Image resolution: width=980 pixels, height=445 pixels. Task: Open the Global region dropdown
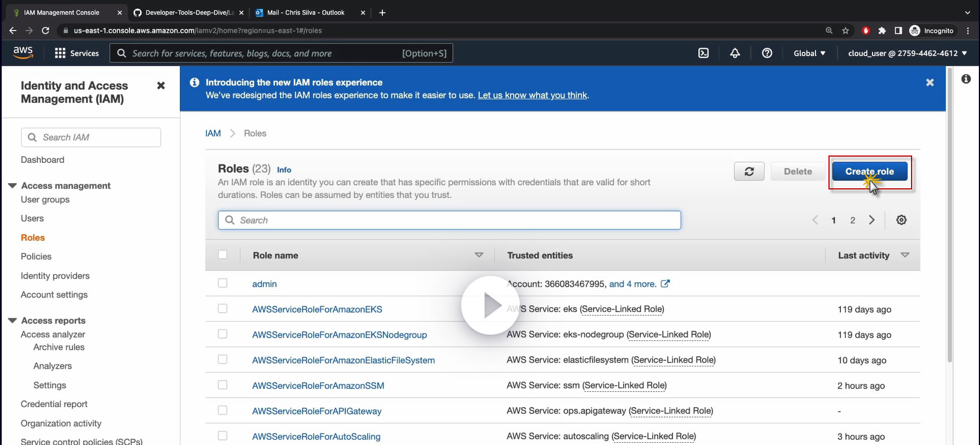point(809,53)
